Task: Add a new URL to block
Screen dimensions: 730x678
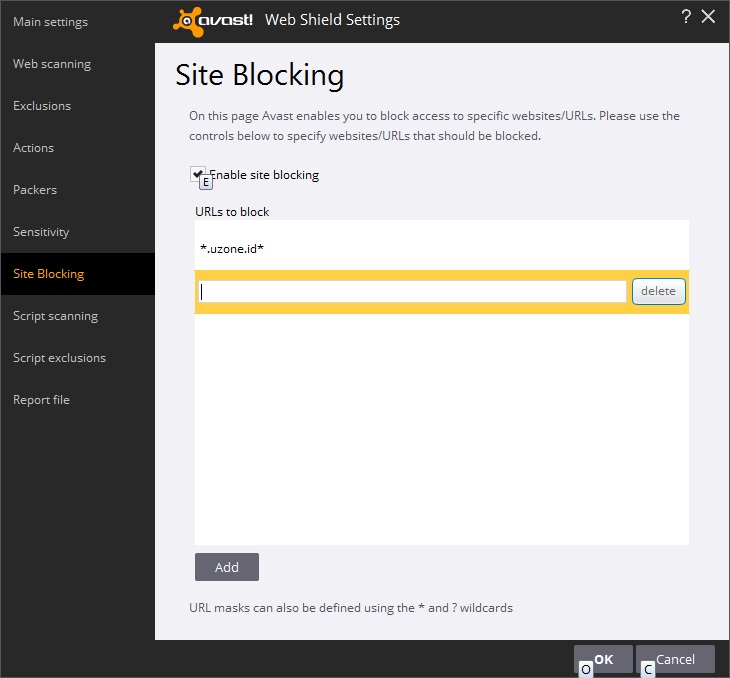Action: pyautogui.click(x=227, y=567)
